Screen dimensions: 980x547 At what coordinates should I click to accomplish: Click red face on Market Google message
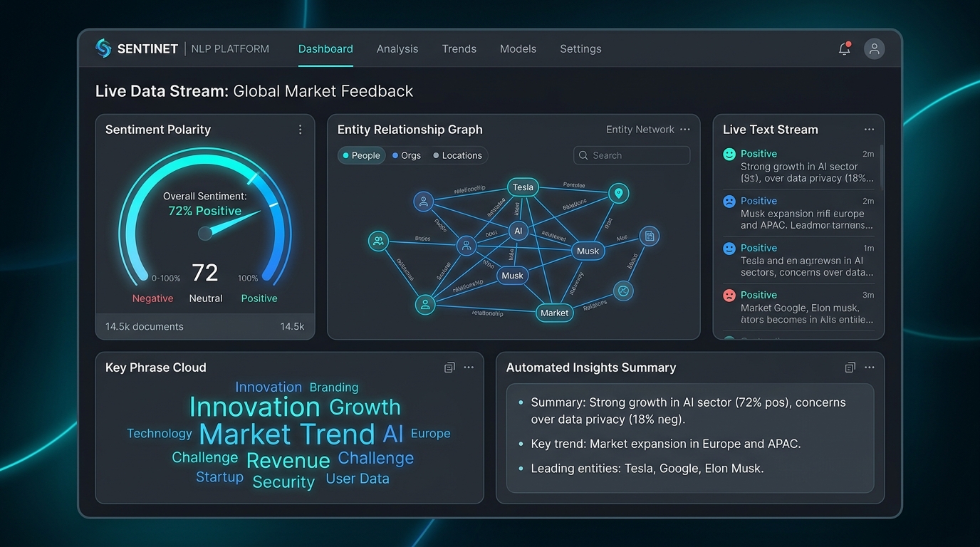(x=729, y=296)
